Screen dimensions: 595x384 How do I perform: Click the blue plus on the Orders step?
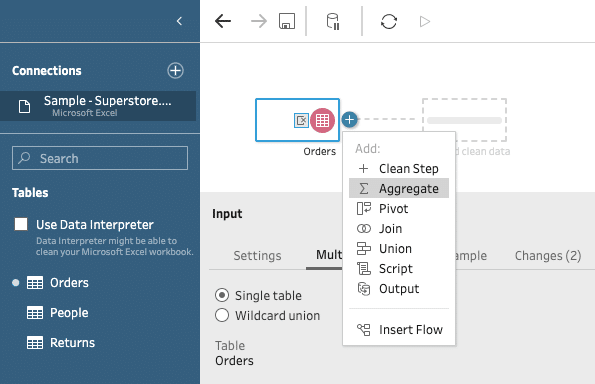349,120
